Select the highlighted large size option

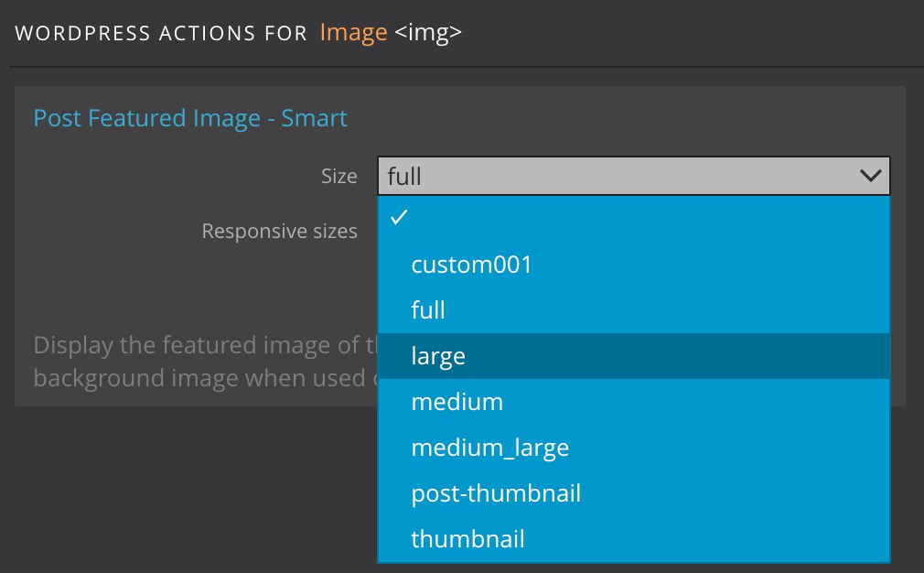(x=633, y=356)
